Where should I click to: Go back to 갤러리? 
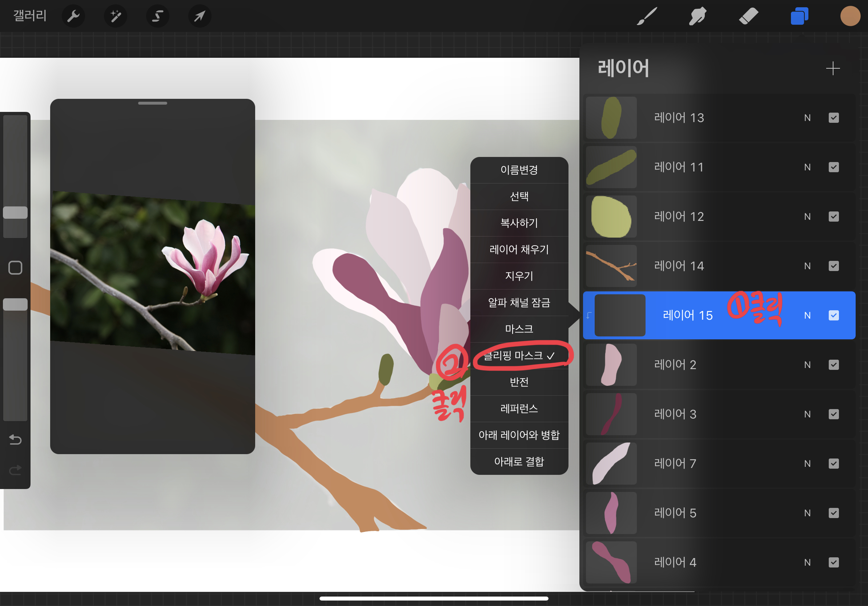pos(30,16)
